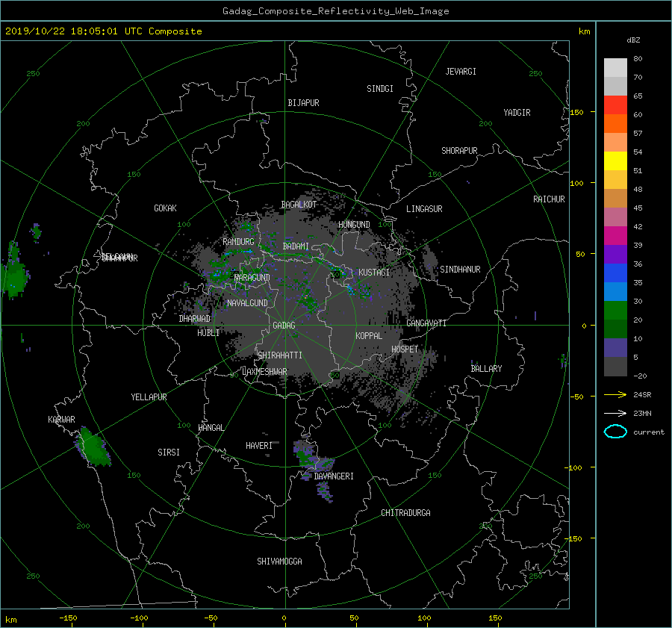
Task: Click the CHITRADURGA city label
Action: [x=405, y=513]
